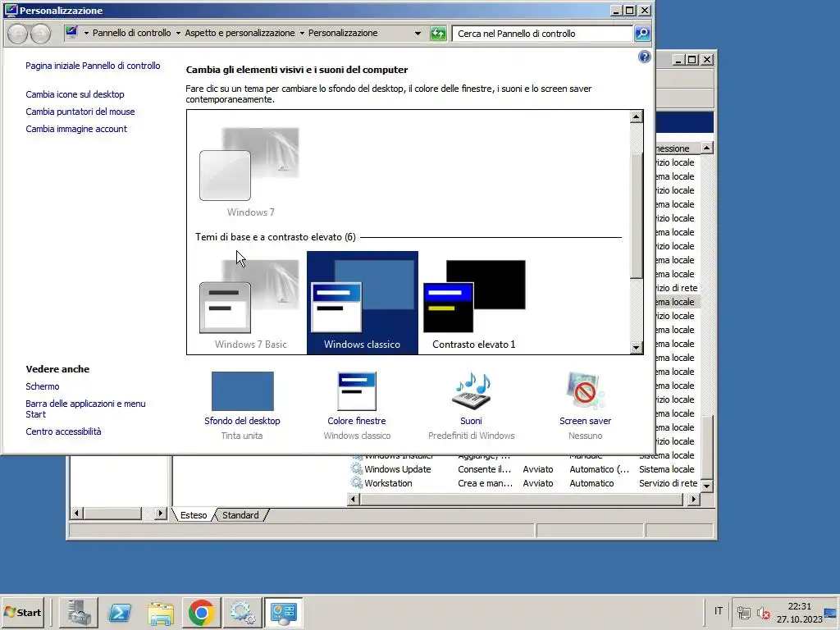Click services list scroll-up arrow
The width and height of the screenshot is (840, 630).
706,148
